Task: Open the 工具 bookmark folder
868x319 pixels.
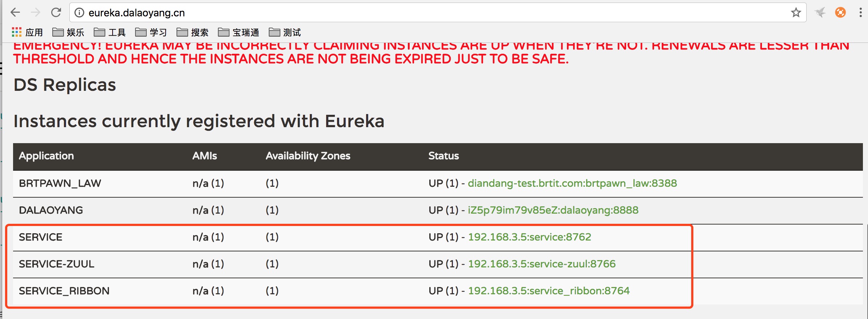Action: [x=110, y=33]
